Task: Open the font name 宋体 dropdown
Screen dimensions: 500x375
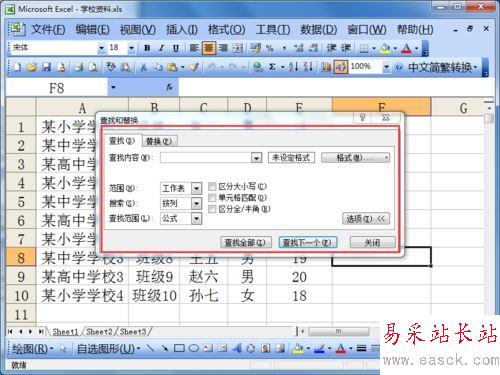Action: point(101,49)
